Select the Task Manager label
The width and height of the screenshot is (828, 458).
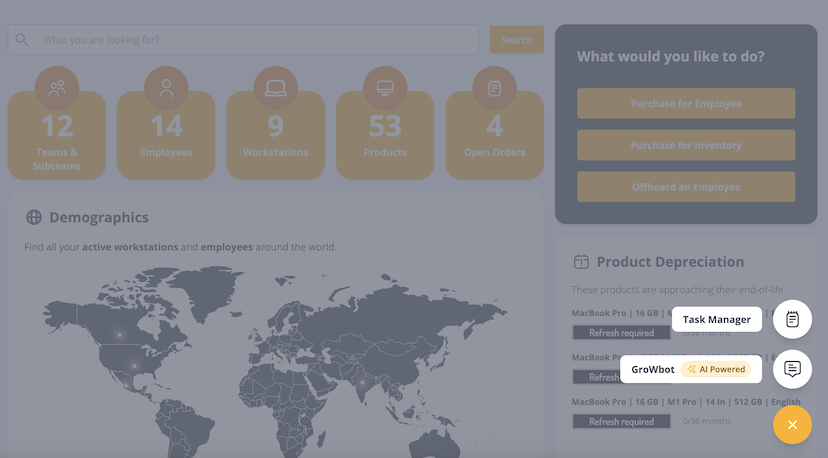[716, 319]
